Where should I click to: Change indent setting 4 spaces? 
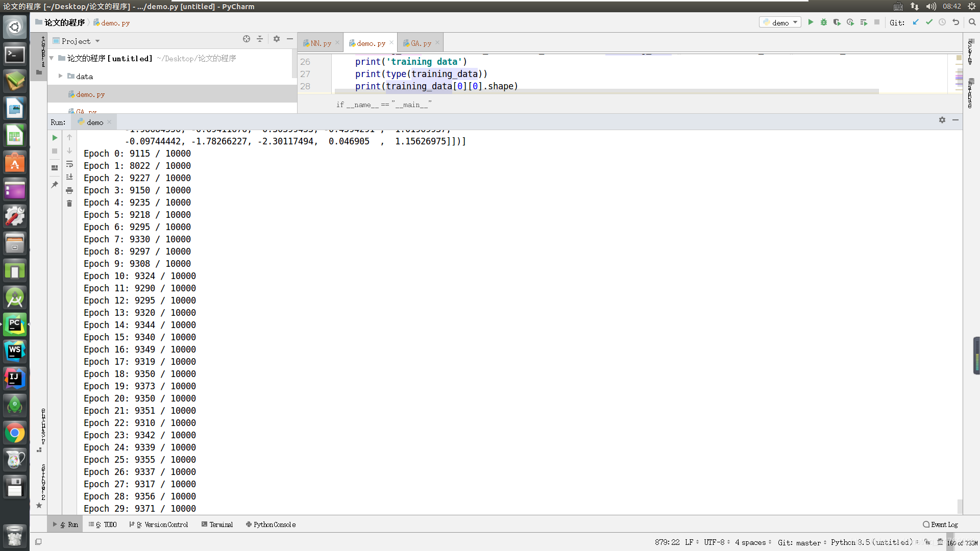click(753, 542)
